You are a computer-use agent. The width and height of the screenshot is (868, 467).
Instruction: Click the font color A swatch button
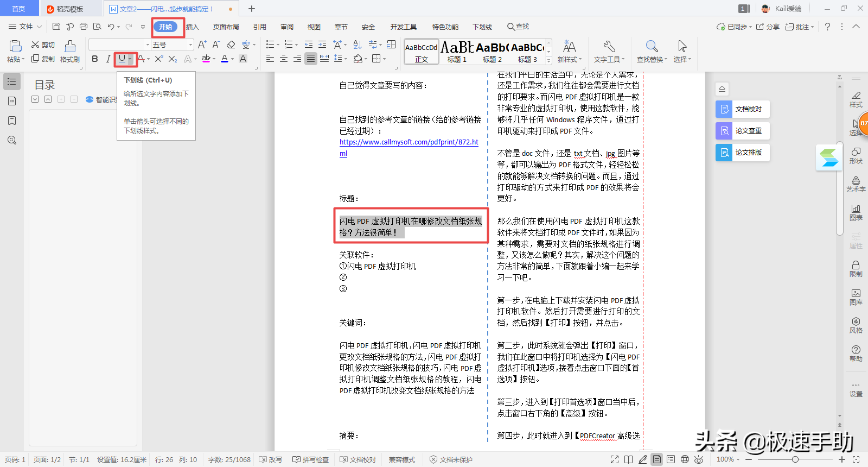[225, 59]
